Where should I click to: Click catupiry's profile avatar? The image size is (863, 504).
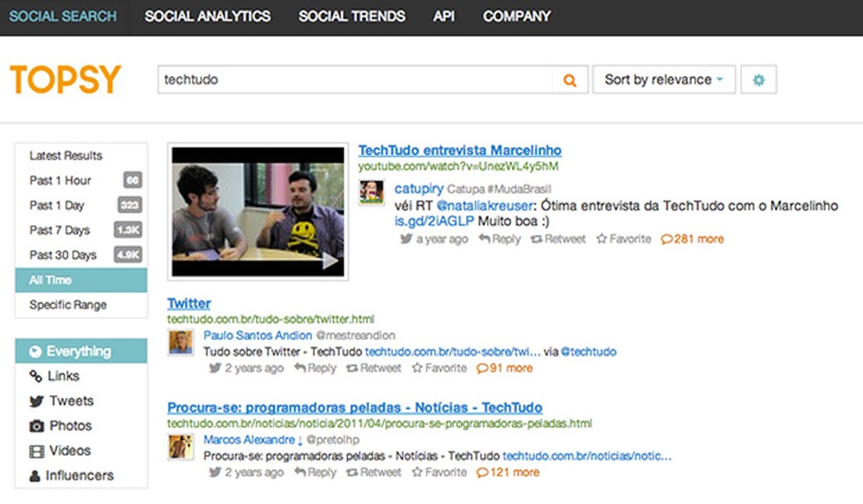point(372,193)
